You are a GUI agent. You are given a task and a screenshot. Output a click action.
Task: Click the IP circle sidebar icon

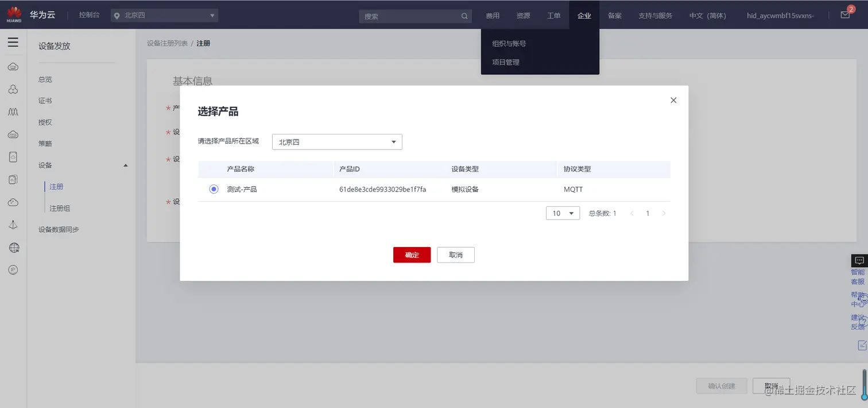tap(13, 270)
